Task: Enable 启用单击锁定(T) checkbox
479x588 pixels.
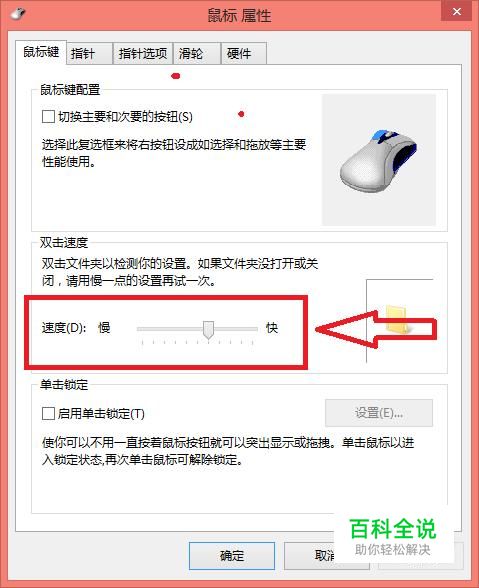Action: (48, 414)
